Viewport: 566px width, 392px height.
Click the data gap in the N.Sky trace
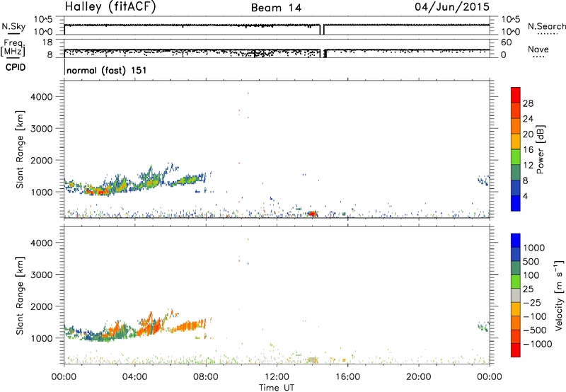(x=322, y=29)
